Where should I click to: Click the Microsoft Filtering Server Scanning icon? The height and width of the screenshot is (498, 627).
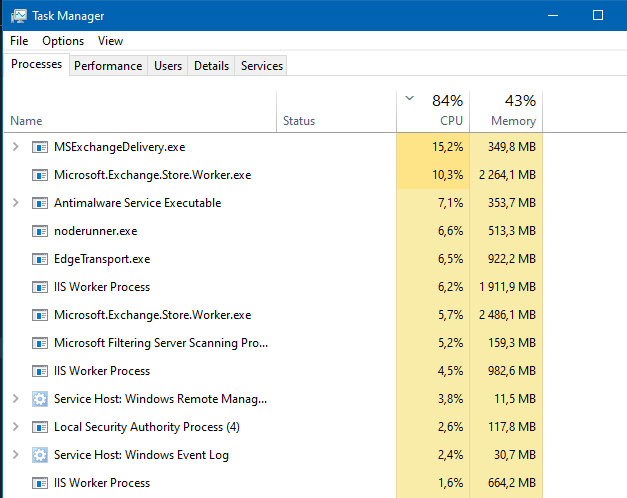coord(40,343)
